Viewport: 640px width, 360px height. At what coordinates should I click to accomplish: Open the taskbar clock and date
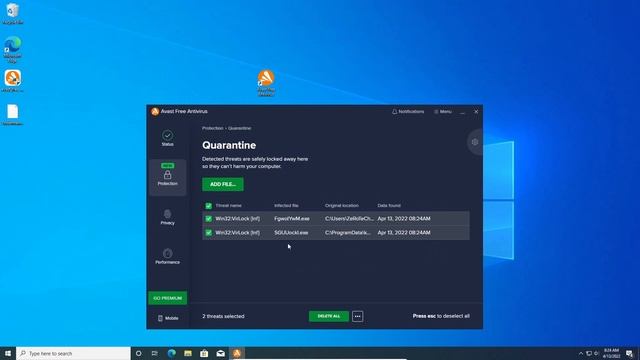(611, 353)
